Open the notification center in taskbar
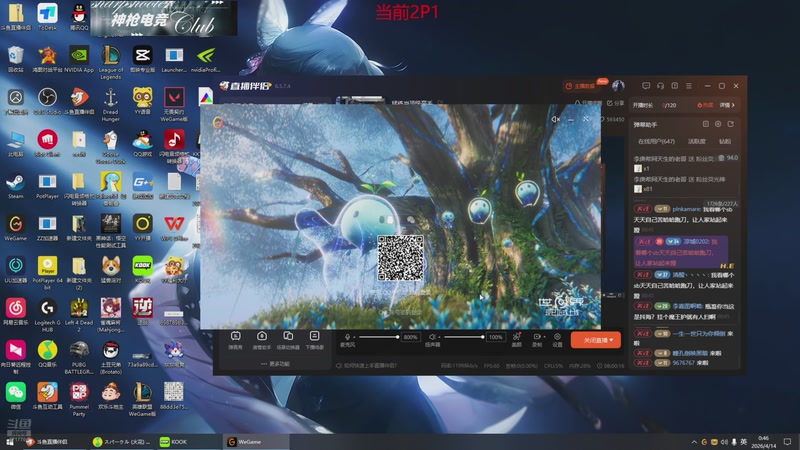 point(788,442)
